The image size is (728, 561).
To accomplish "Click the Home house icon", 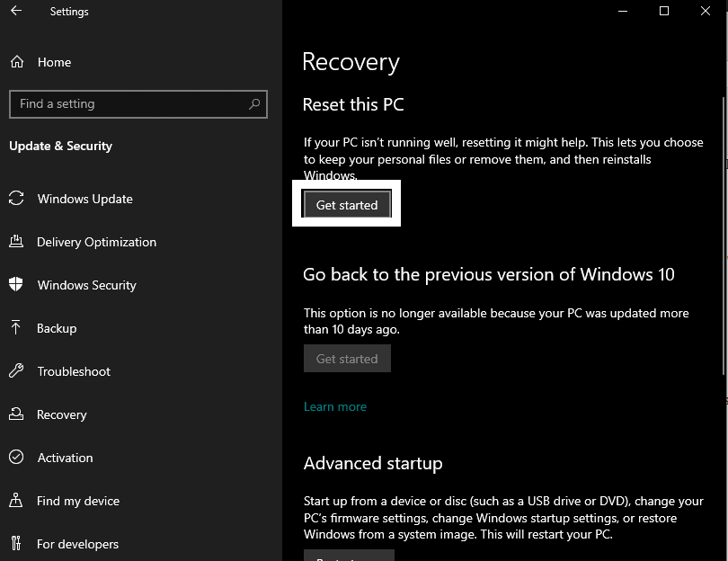I will pyautogui.click(x=17, y=62).
